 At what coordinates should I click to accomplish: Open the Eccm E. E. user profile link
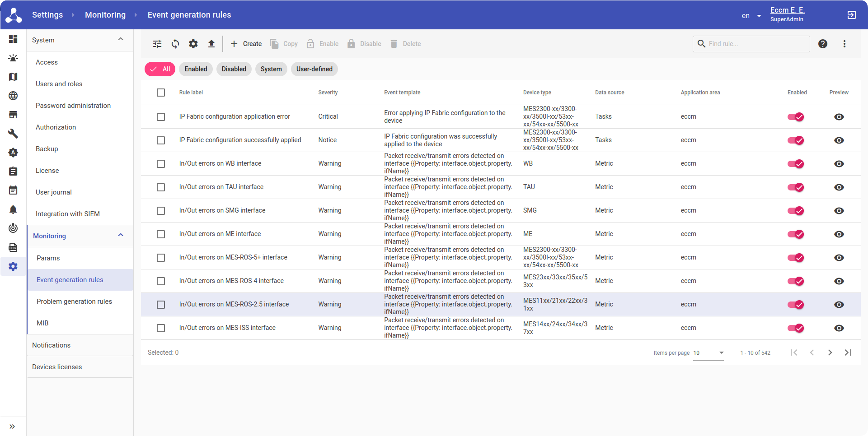point(787,10)
